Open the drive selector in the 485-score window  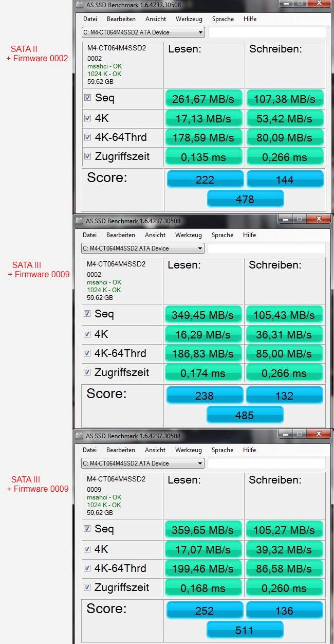pos(143,248)
